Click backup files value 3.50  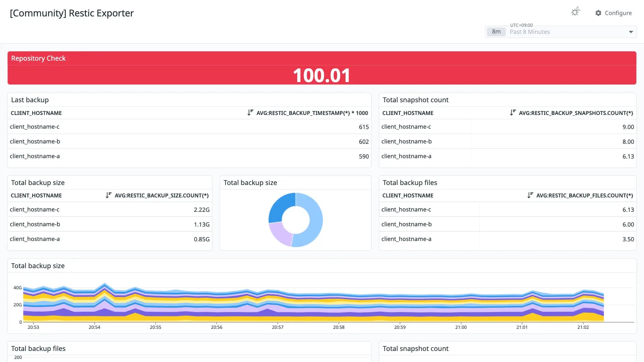click(628, 239)
